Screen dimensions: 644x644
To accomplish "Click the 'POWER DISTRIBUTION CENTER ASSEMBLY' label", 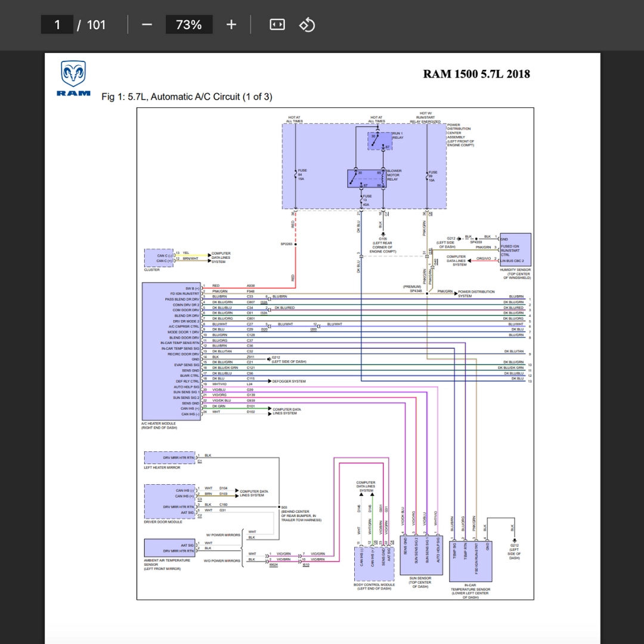I will coord(460,135).
